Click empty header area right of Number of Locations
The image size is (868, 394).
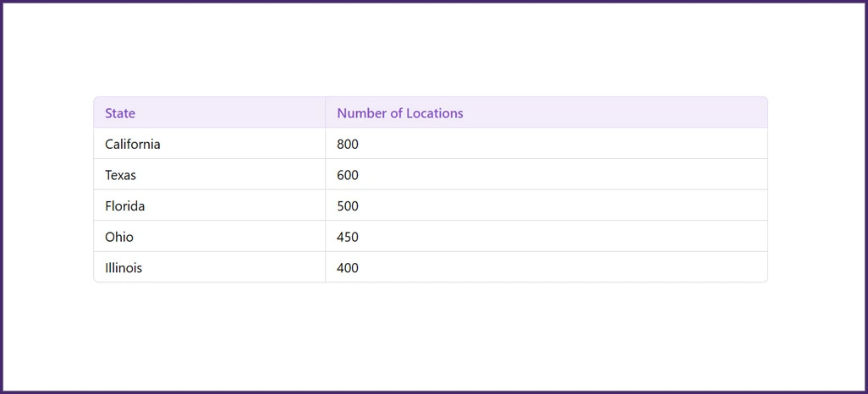(x=618, y=113)
